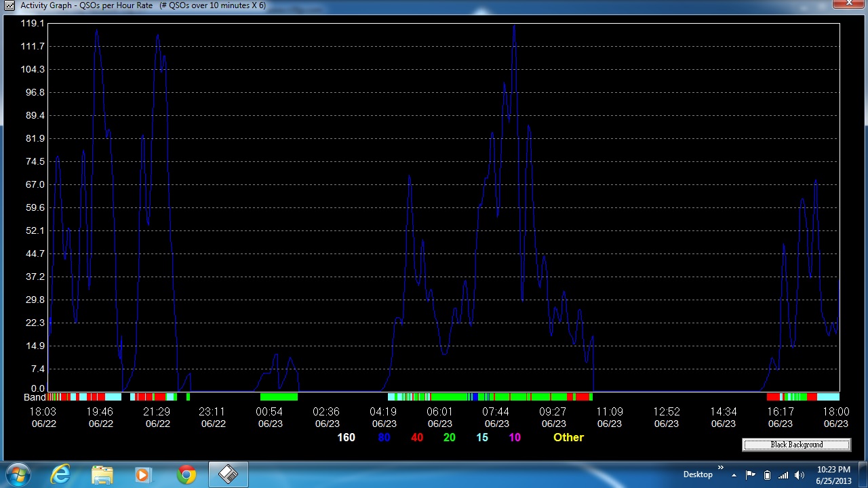Open the Action Center flag icon

click(751, 475)
